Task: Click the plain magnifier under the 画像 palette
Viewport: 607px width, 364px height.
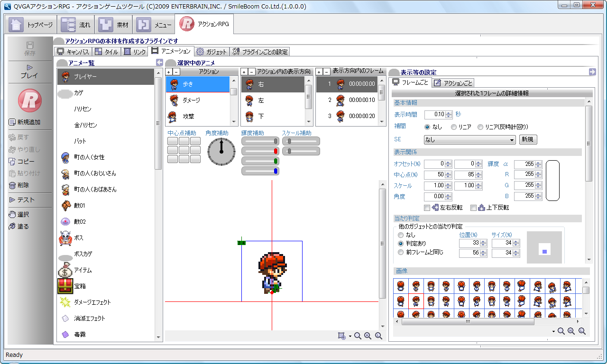Action: point(561,331)
